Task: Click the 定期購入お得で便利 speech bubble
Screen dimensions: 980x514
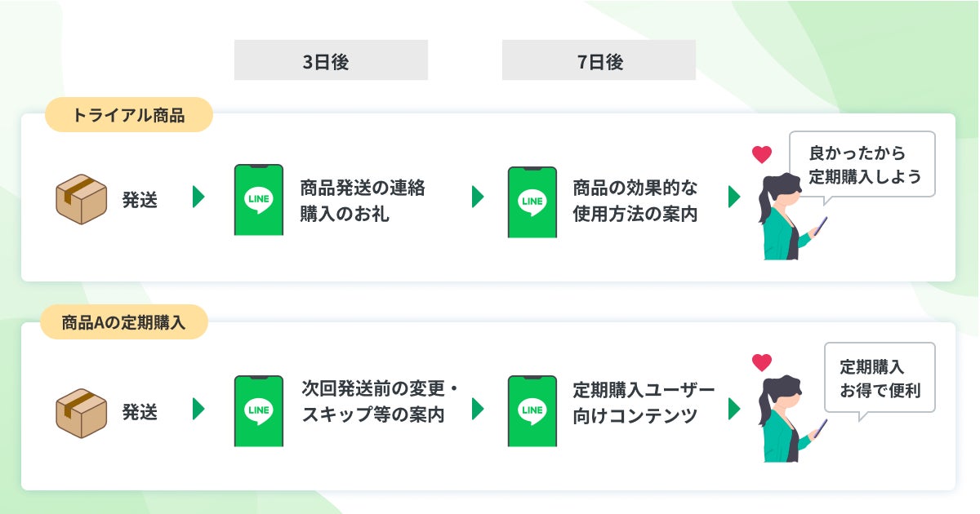Action: [879, 379]
